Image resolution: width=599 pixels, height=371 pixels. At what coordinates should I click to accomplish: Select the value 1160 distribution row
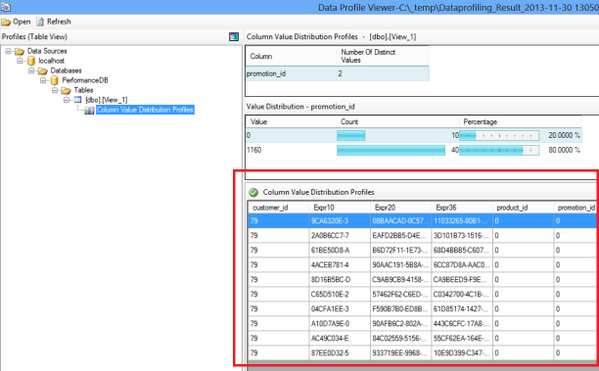[x=414, y=150]
